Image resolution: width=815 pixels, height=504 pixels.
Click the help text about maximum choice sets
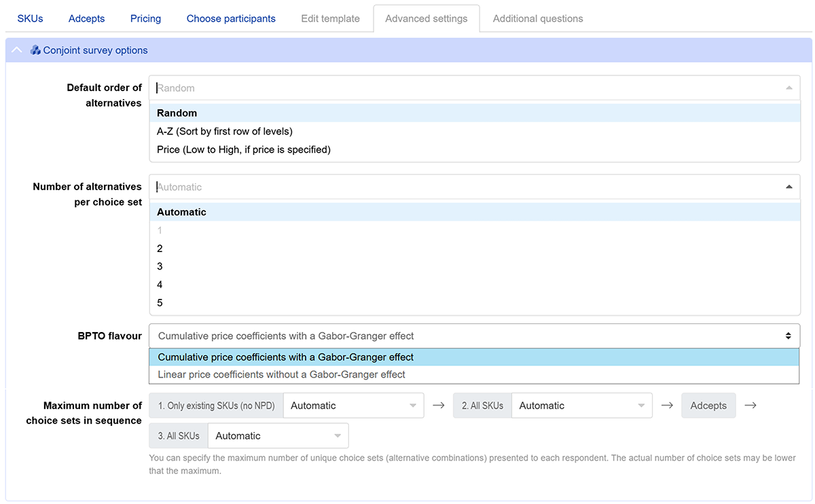[x=473, y=465]
